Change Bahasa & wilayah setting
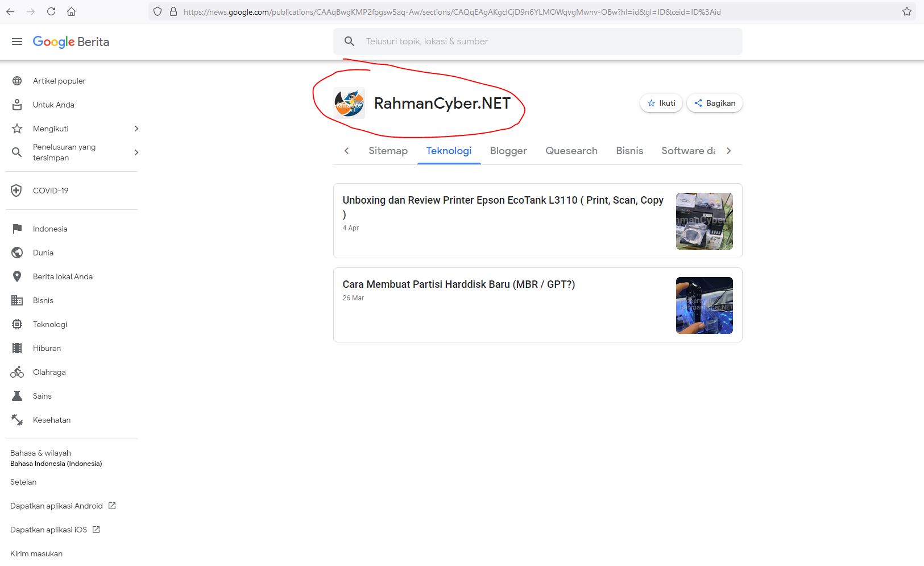 (56, 458)
